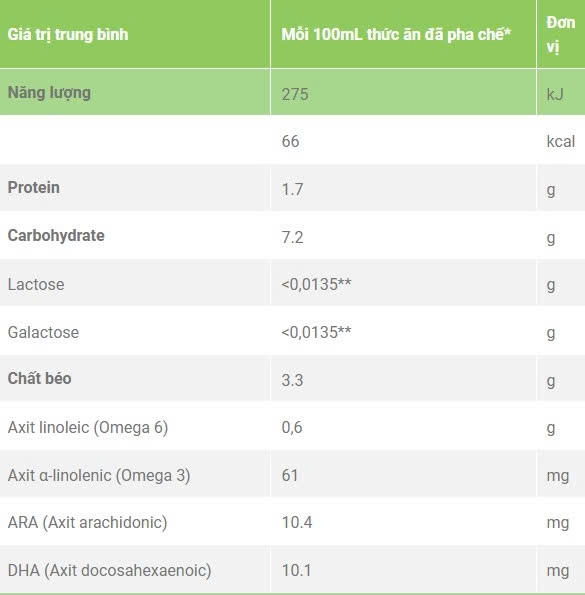This screenshot has height=595, width=585.
Task: Select the 66 kcal value
Action: click(x=290, y=141)
